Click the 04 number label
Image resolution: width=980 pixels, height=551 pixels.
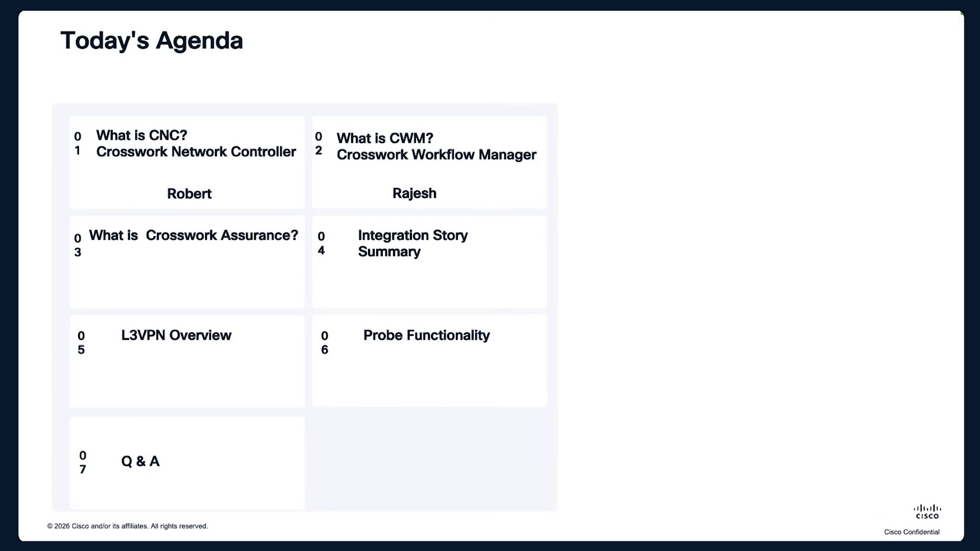point(321,243)
